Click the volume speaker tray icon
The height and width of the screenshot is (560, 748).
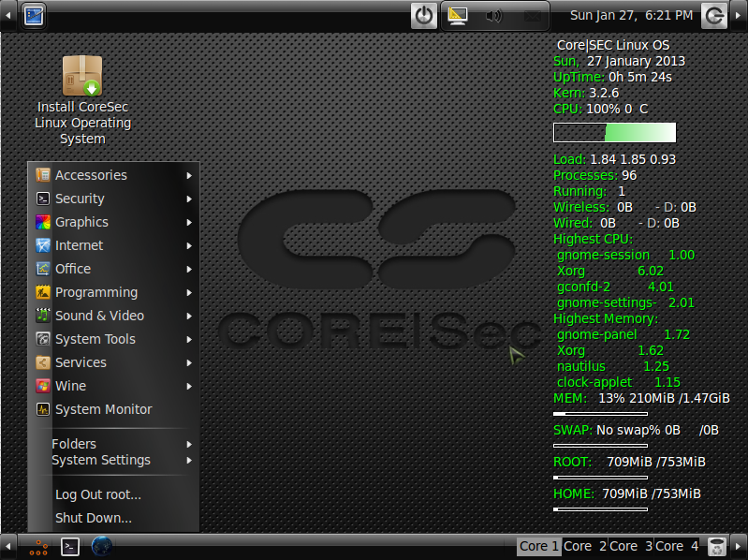pos(494,16)
